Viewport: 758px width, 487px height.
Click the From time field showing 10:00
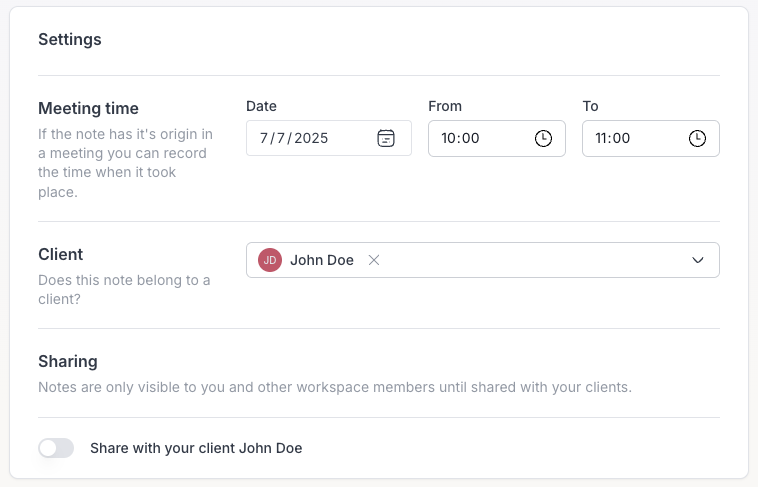[497, 138]
